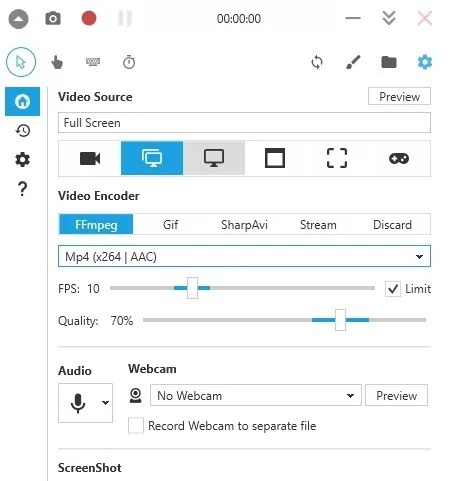
Task: Select the game capture gamepad icon
Action: (x=399, y=158)
